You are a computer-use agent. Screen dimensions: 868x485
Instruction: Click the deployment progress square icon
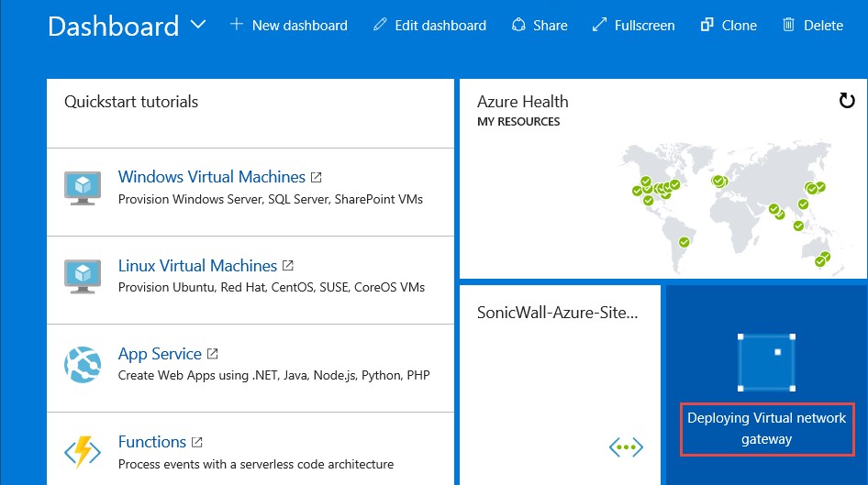pos(767,363)
